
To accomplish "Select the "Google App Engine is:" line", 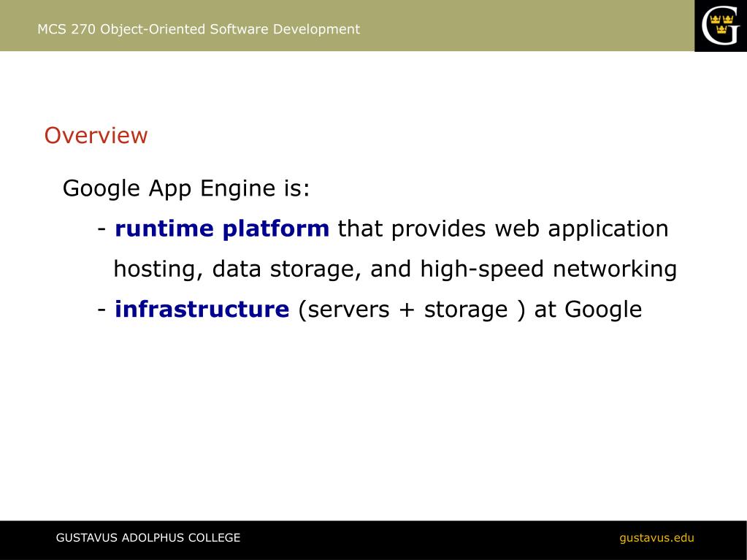I will pos(186,188).
